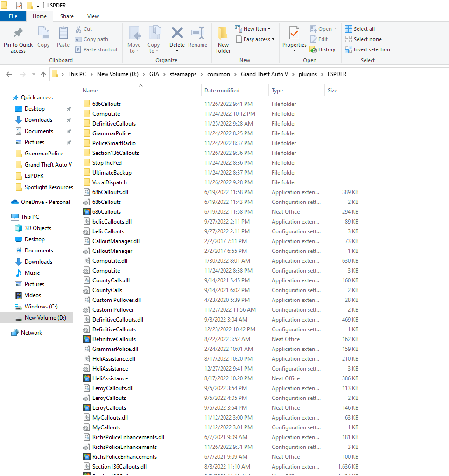
Task: Select the 686Callouts Neat Office file
Action: tap(106, 211)
